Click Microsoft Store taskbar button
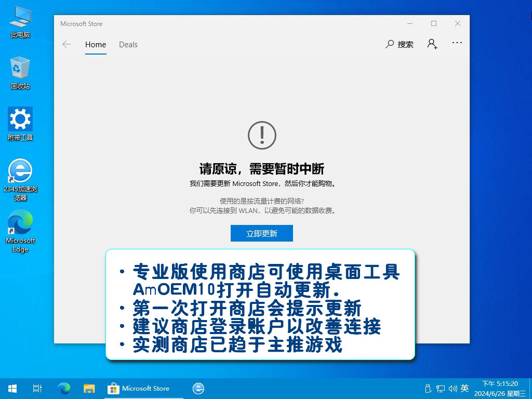532x399 pixels. (143, 389)
